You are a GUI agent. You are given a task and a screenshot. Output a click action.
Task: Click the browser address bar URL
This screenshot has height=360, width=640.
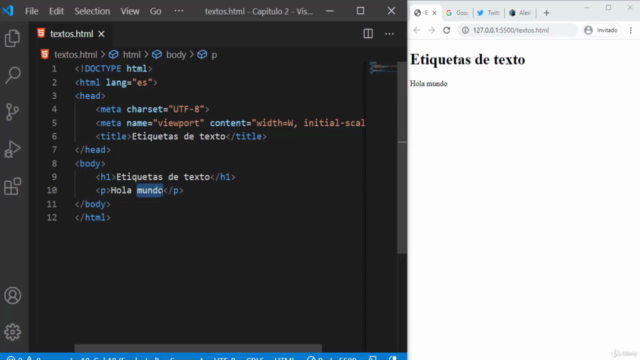coord(511,30)
